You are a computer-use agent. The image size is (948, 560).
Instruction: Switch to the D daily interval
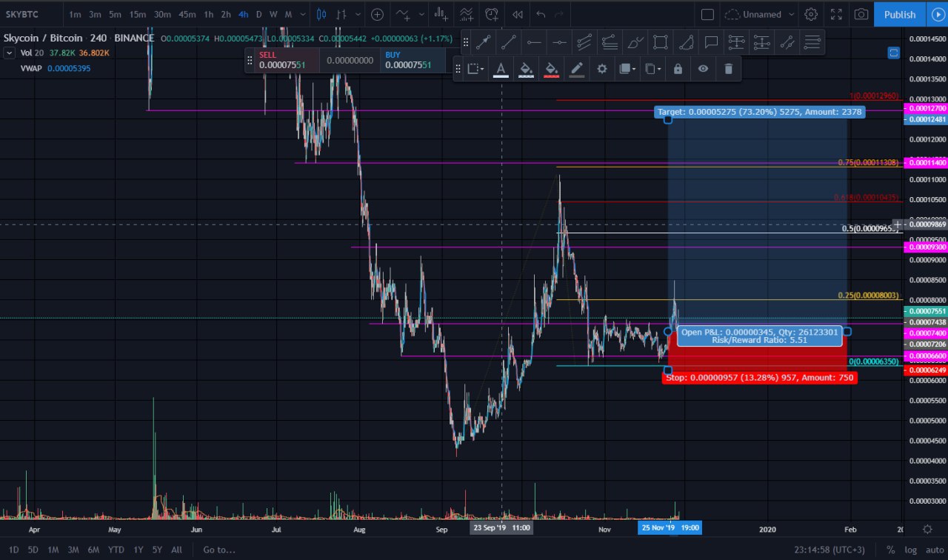click(258, 14)
